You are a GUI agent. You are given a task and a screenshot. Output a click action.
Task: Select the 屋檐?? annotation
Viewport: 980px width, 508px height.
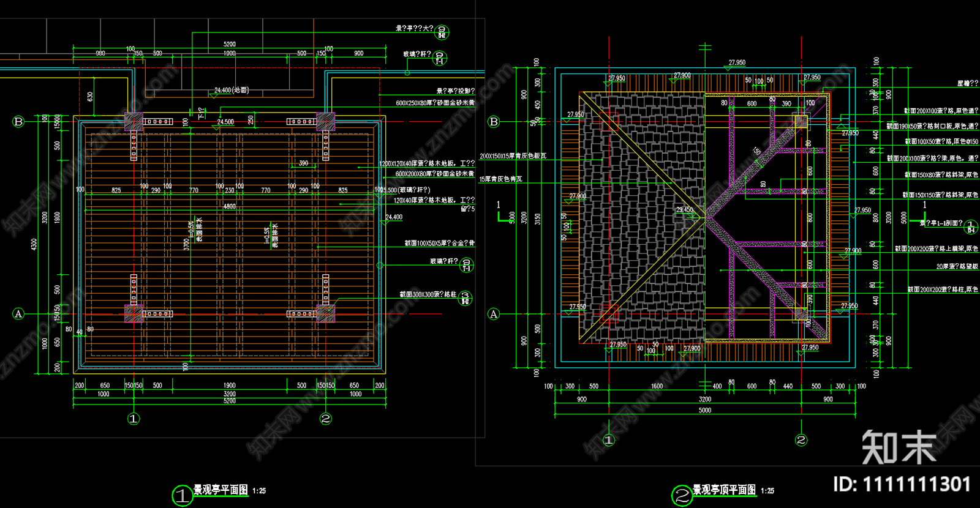(968, 83)
